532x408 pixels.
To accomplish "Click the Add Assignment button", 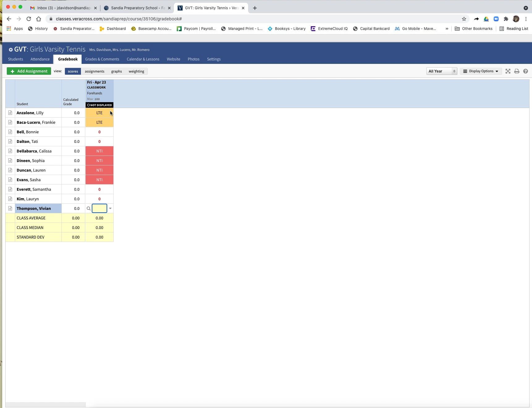I will pyautogui.click(x=29, y=71).
